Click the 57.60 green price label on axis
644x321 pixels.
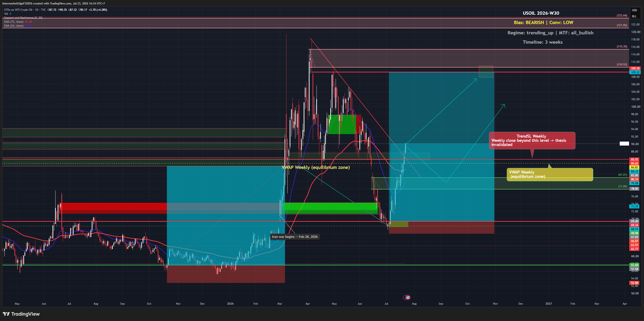(x=634, y=265)
